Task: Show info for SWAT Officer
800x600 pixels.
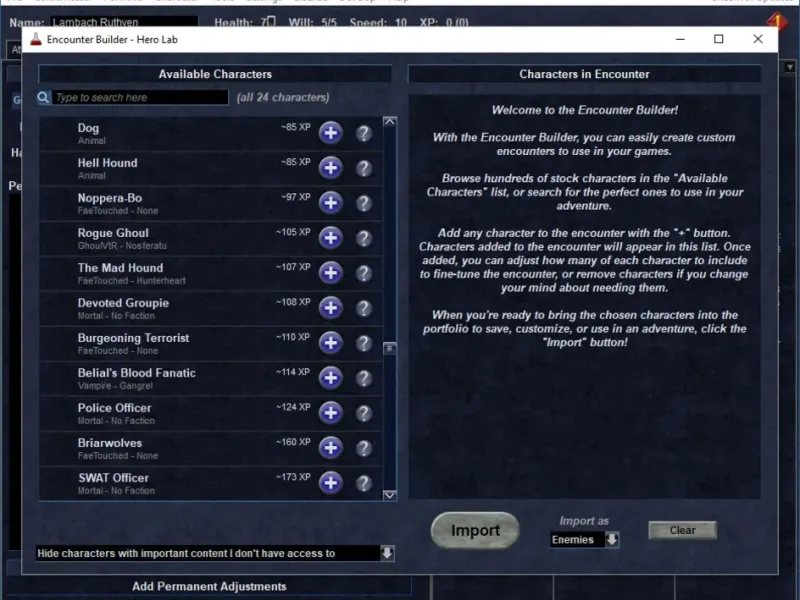Action: point(364,483)
